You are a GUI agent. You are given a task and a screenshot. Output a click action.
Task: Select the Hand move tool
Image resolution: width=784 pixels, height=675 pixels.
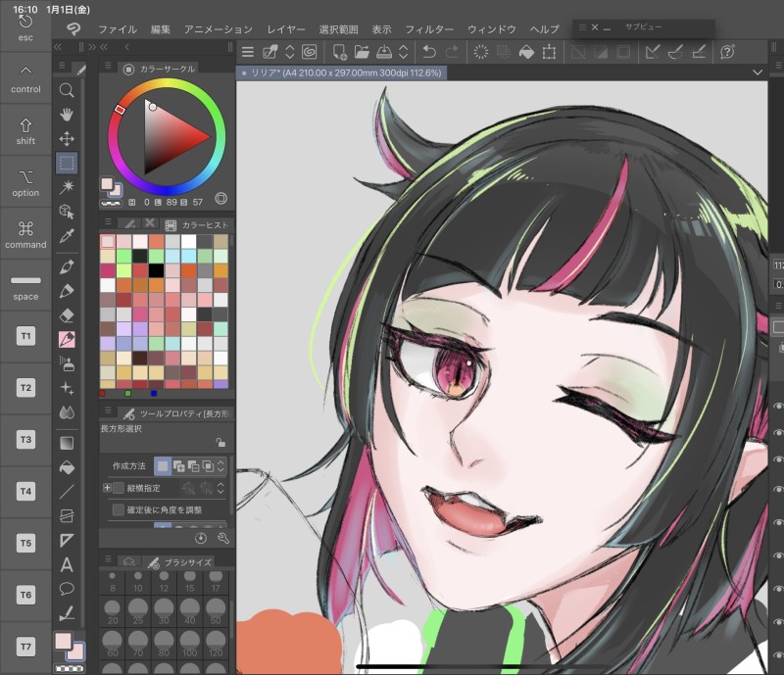click(x=67, y=115)
